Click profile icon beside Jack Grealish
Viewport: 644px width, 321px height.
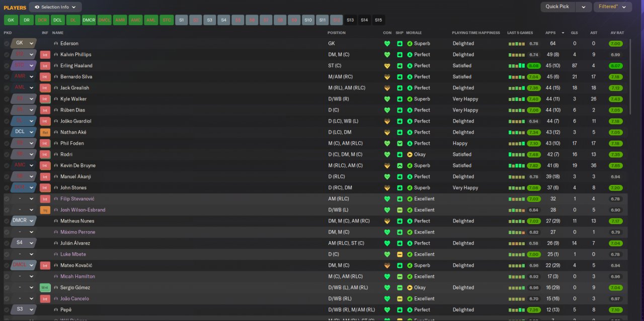(56, 88)
